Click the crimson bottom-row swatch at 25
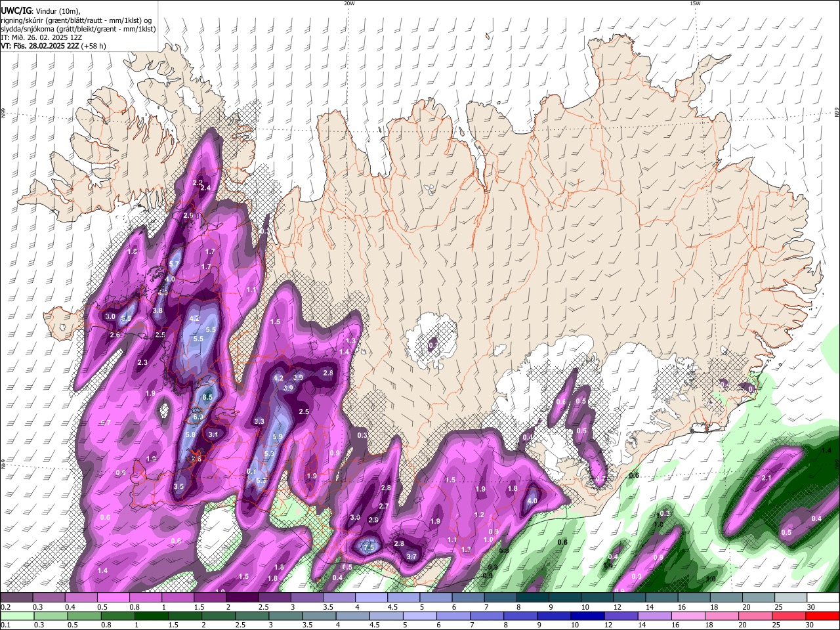Screen dimensions: 840x630 [x=789, y=616]
